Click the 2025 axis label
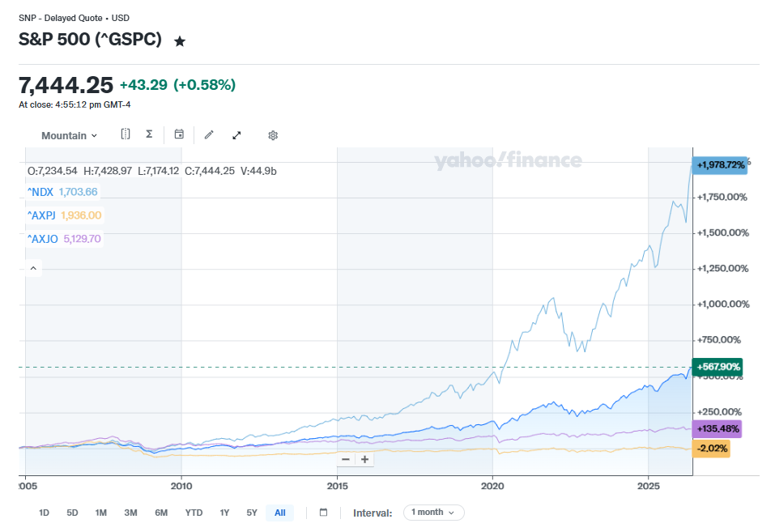The image size is (775, 532). coord(648,486)
